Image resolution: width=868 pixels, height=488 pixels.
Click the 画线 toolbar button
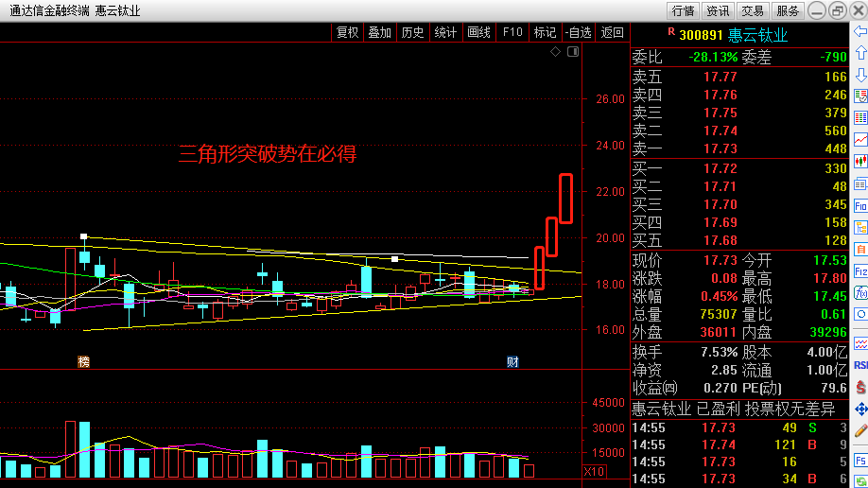tap(478, 33)
